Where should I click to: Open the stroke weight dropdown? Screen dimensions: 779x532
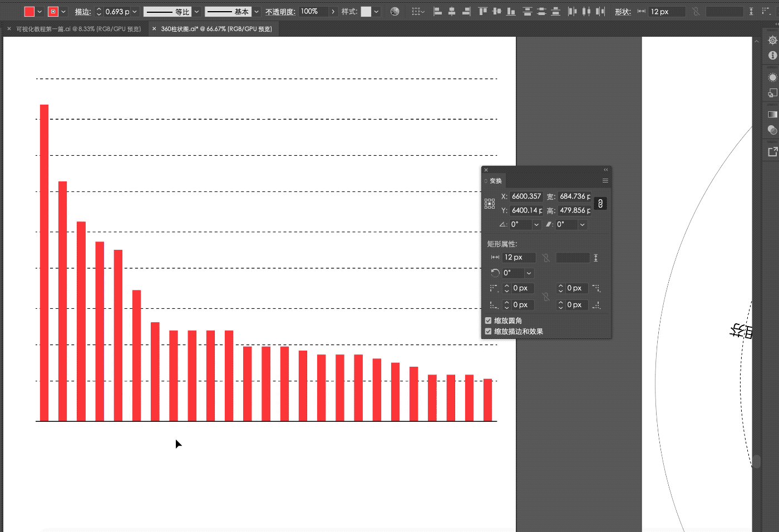135,12
